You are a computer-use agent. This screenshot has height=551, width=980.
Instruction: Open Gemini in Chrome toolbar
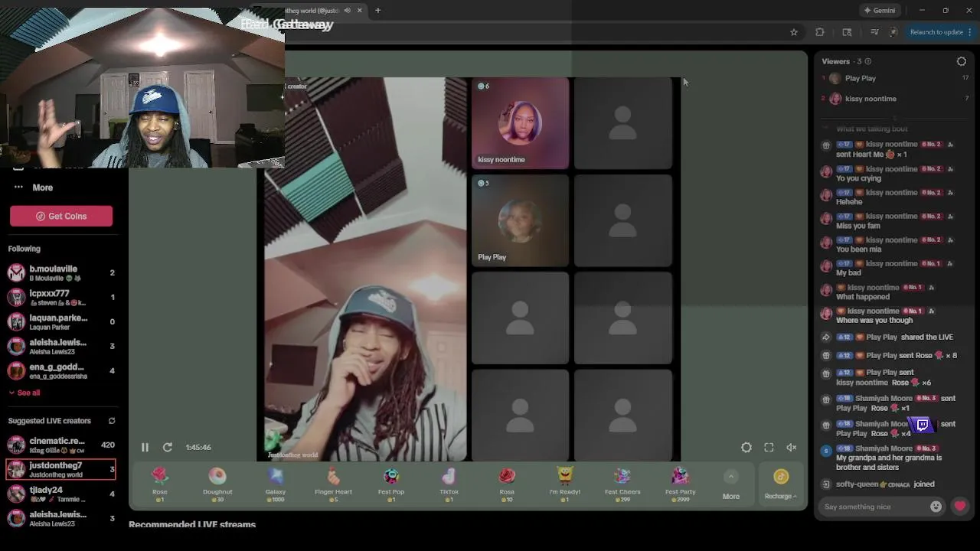[879, 11]
